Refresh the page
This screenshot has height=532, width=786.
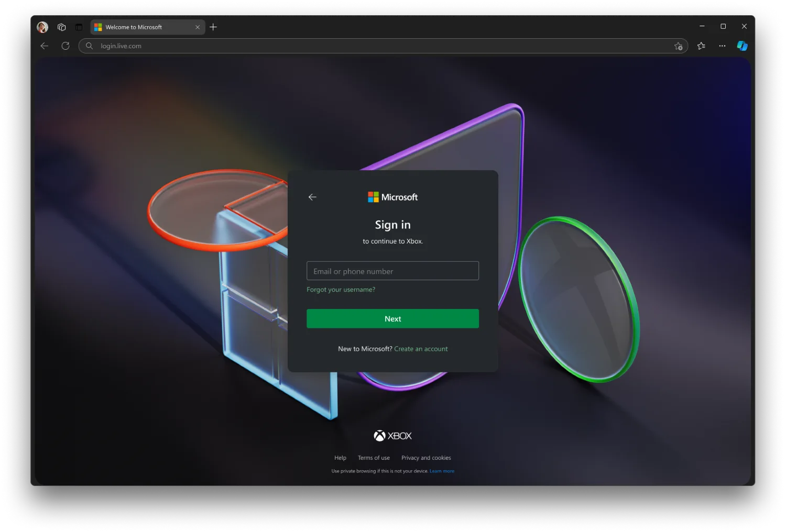click(65, 46)
